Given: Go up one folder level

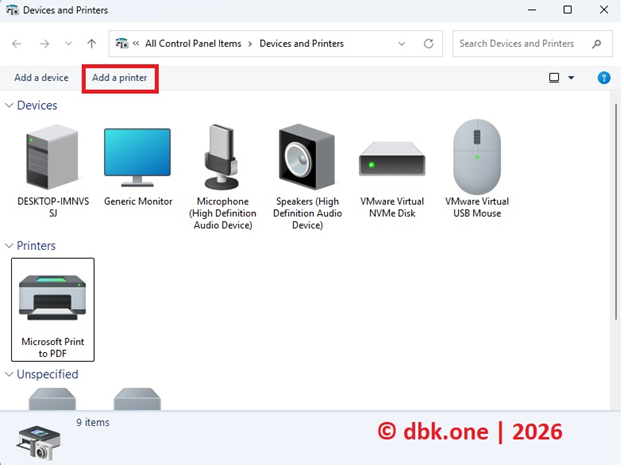Looking at the screenshot, I should pos(92,44).
